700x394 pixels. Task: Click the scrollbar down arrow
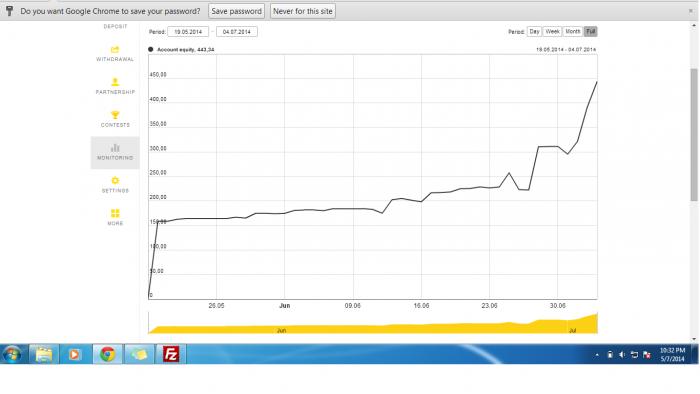694,339
